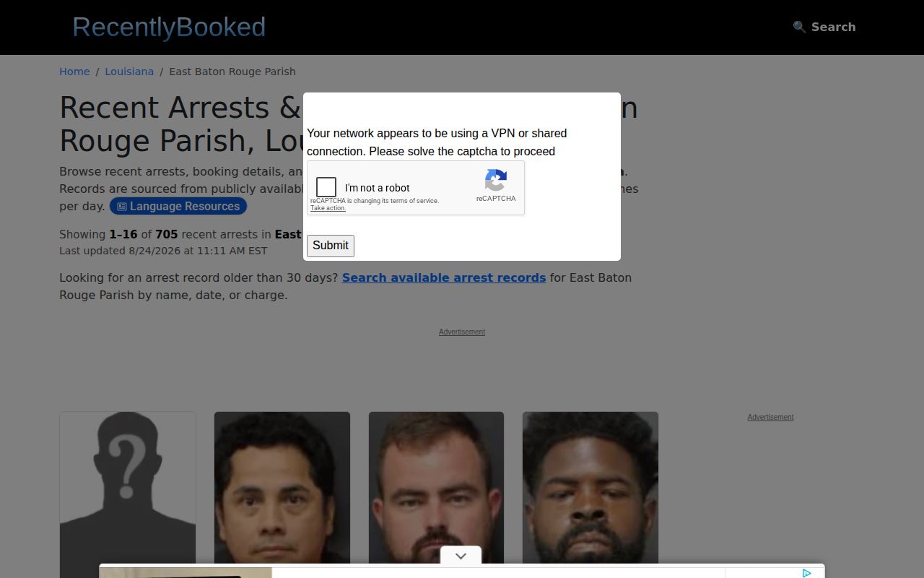Click the Advertisement label above the mugshots
Image resolution: width=924 pixels, height=578 pixels.
pyautogui.click(x=462, y=332)
